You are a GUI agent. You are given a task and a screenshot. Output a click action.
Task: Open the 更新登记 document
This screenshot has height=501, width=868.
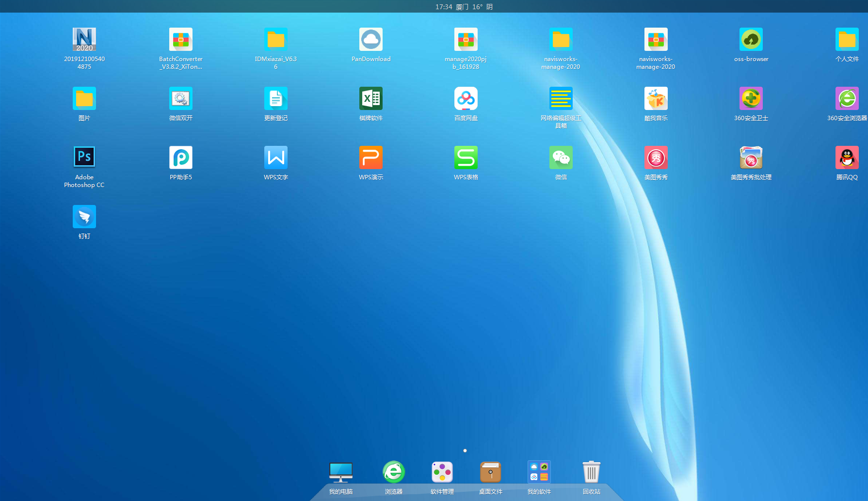(x=276, y=98)
